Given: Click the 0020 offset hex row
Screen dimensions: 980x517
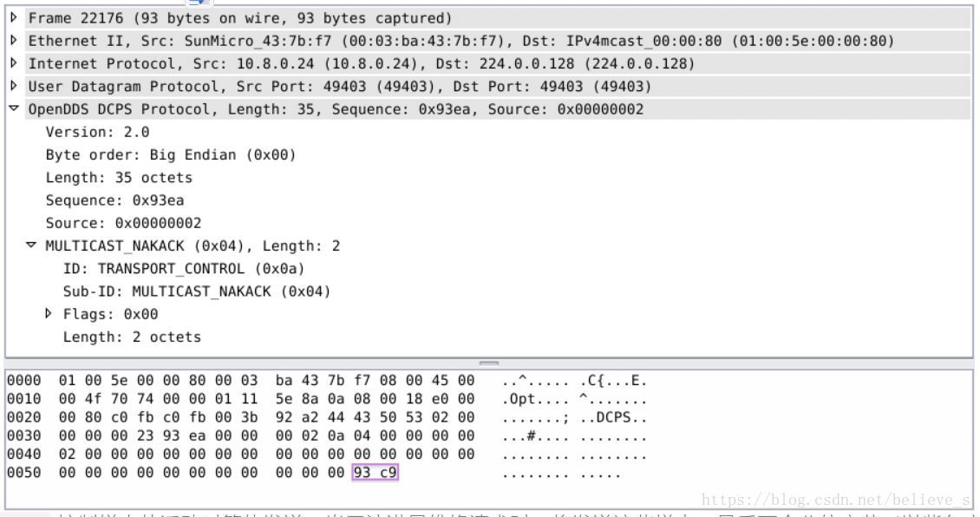Looking at the screenshot, I should click(x=327, y=417).
